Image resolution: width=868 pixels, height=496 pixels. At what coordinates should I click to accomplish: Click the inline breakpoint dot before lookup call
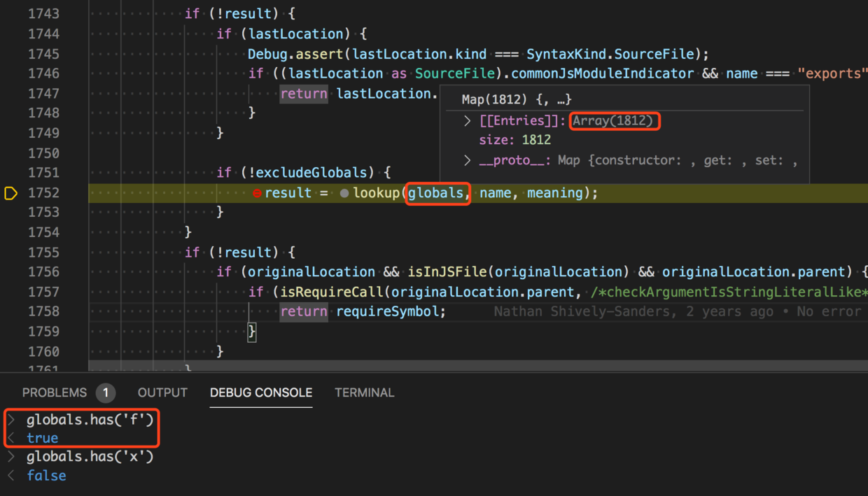point(344,193)
